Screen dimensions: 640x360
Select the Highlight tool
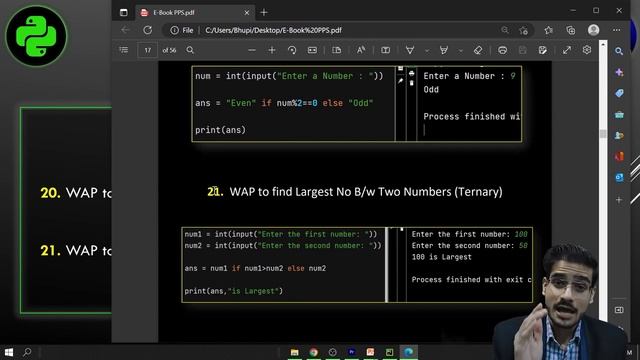point(444,50)
